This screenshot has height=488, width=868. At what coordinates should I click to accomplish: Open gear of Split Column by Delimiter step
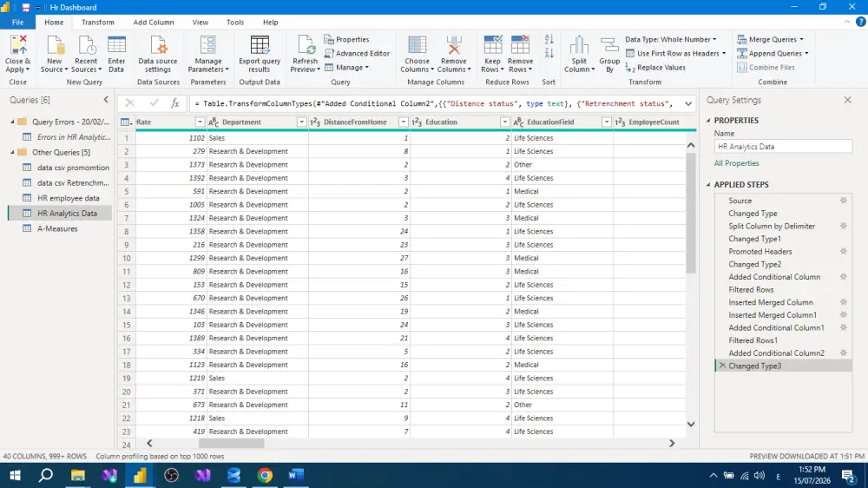point(844,226)
